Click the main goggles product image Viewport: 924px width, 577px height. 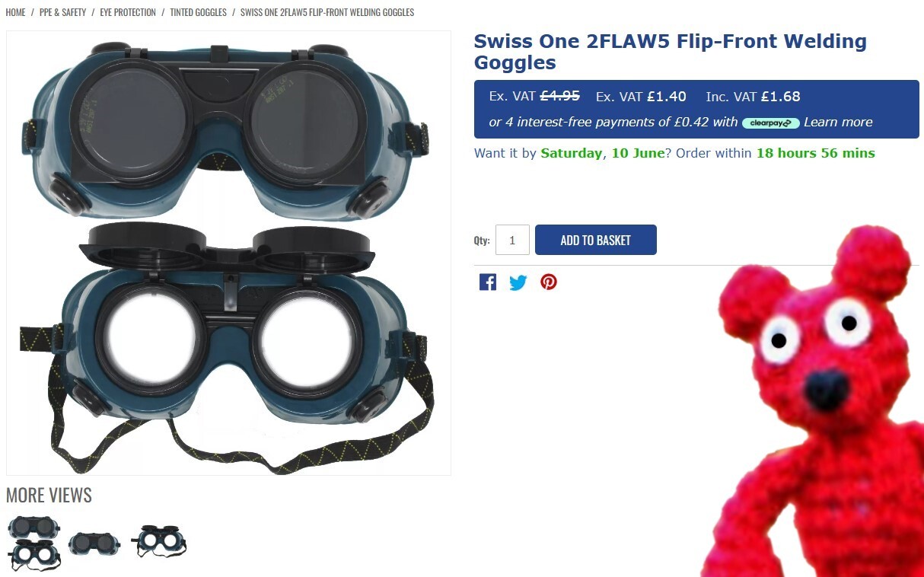point(228,253)
